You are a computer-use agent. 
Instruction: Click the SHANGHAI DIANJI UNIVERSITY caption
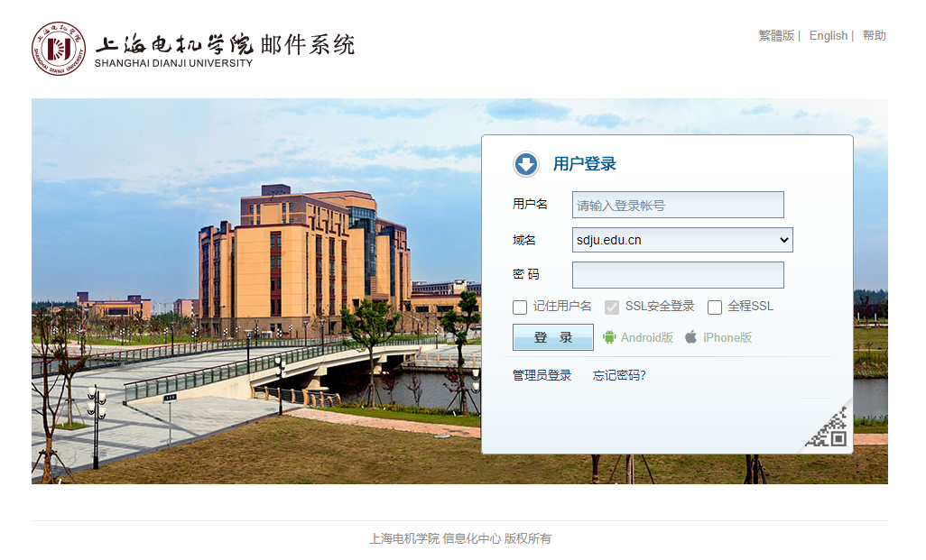[x=173, y=63]
